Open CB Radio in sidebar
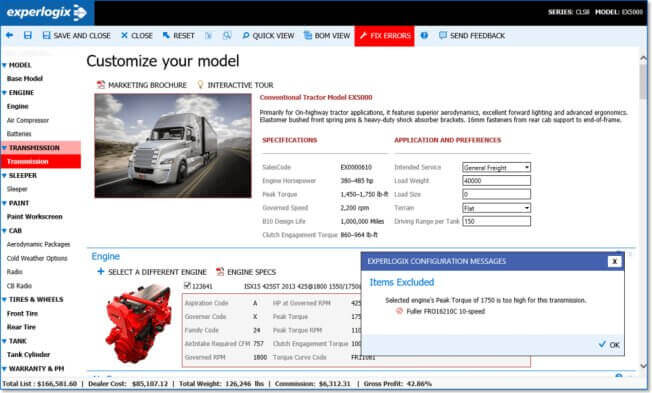 coord(19,286)
